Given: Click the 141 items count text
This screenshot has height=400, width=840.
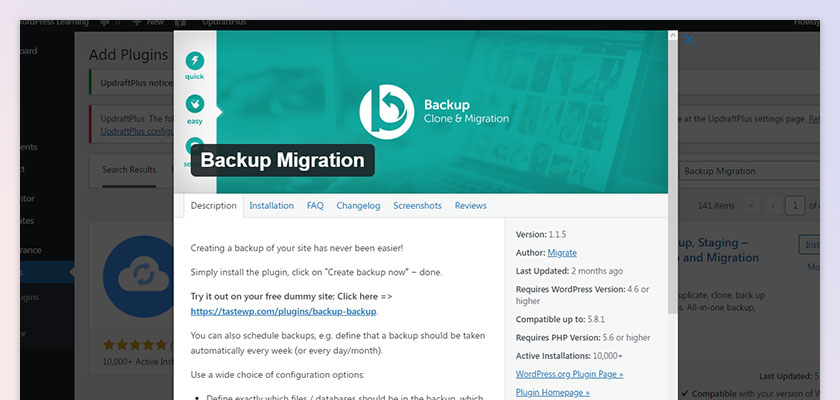Looking at the screenshot, I should click(x=716, y=206).
